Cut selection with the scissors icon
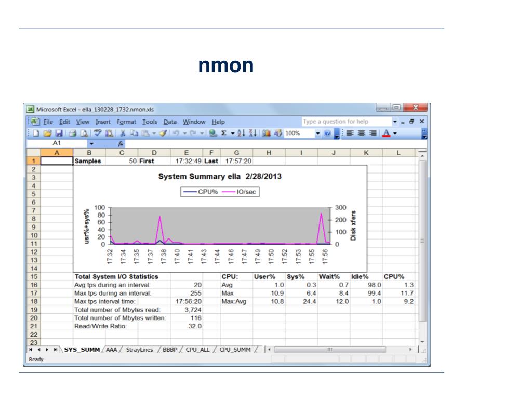The image size is (532, 399). (123, 134)
